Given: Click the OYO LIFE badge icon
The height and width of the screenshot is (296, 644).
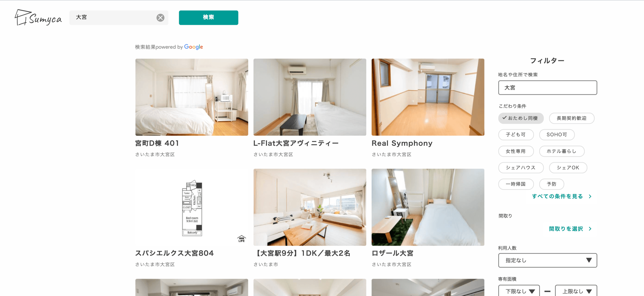Looking at the screenshot, I should coord(241,239).
